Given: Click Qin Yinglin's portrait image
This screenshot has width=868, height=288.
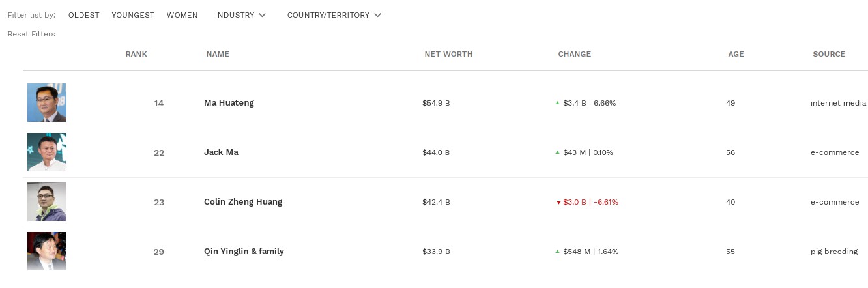Looking at the screenshot, I should click(47, 251).
